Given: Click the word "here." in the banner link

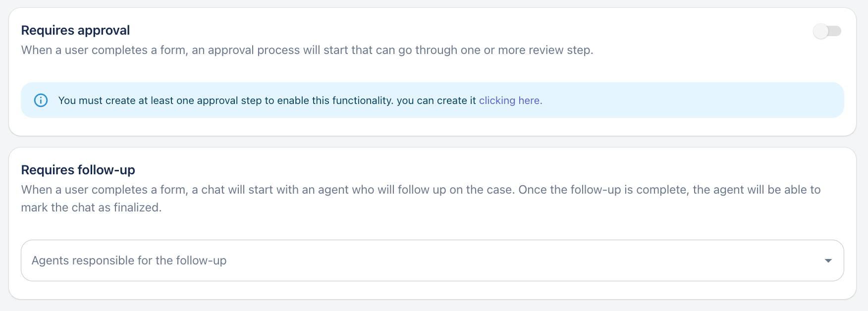Looking at the screenshot, I should pos(530,101).
